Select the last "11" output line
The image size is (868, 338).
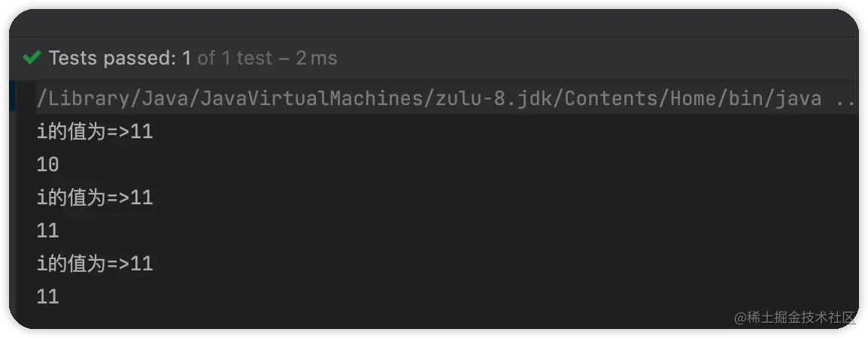click(47, 297)
